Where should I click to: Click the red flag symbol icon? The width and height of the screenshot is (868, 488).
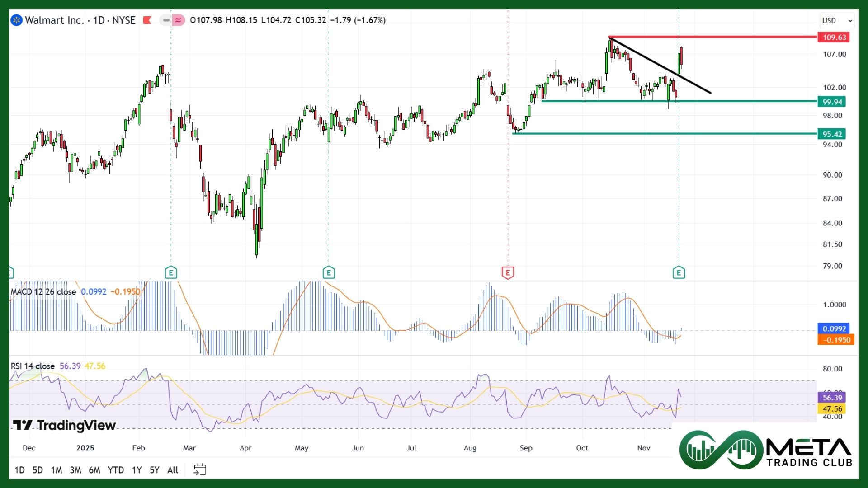pyautogui.click(x=147, y=20)
